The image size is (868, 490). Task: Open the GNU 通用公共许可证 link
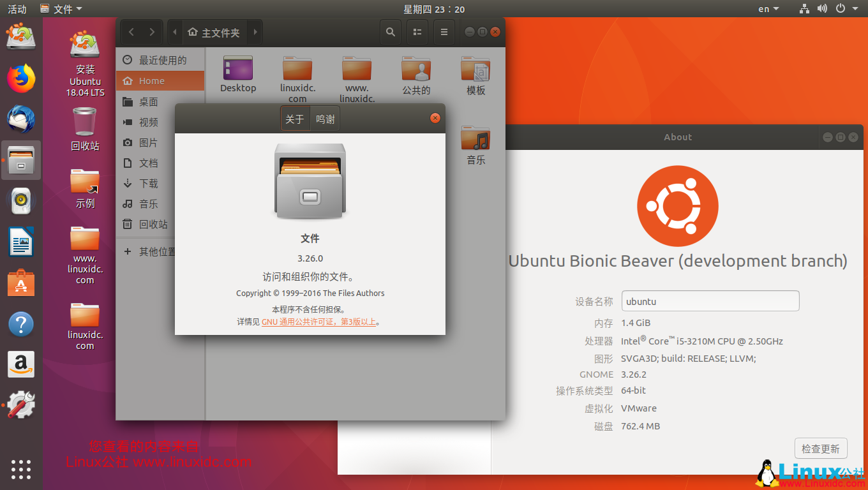(318, 322)
